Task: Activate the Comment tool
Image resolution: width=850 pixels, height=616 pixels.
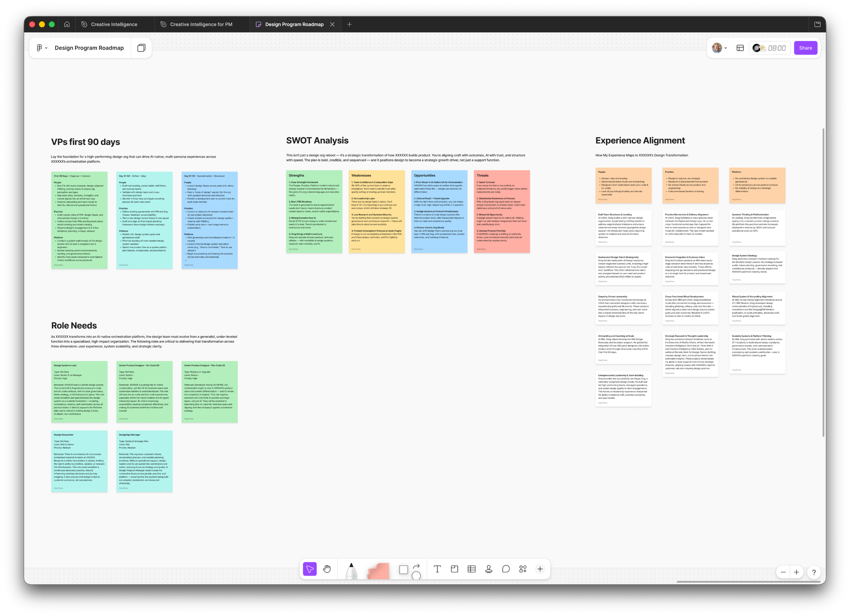Action: (506, 569)
